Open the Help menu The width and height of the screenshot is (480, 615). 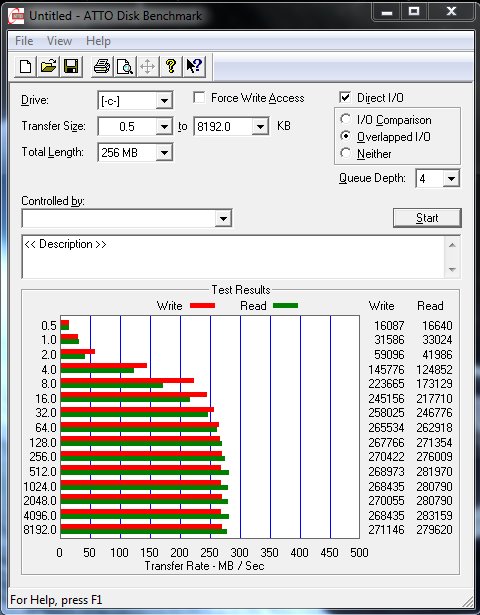point(98,41)
